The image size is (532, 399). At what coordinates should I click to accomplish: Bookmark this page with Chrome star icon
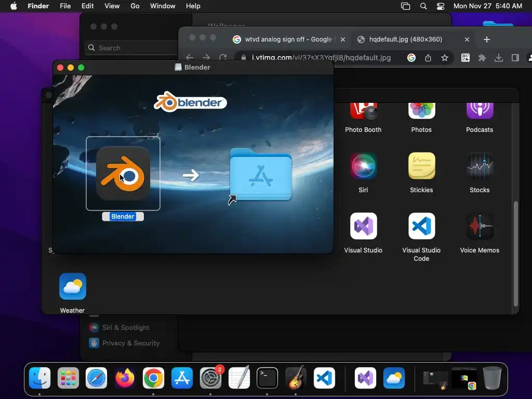click(445, 58)
